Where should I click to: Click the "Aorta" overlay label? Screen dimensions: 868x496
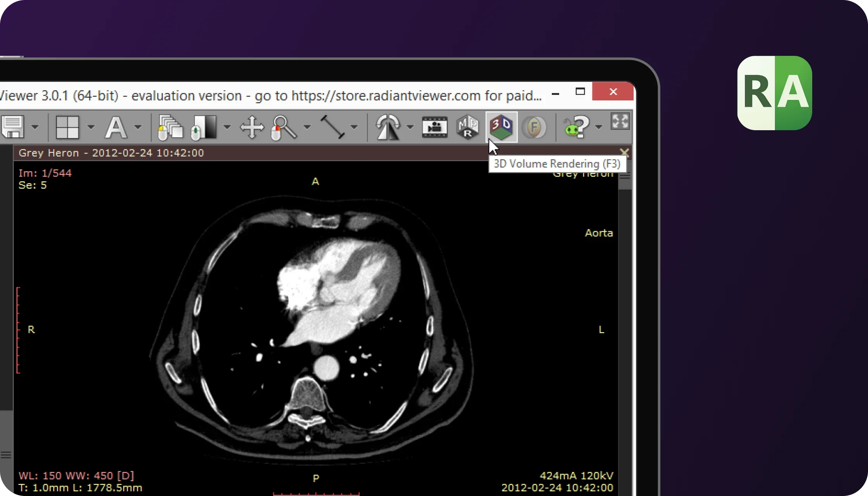tap(599, 233)
